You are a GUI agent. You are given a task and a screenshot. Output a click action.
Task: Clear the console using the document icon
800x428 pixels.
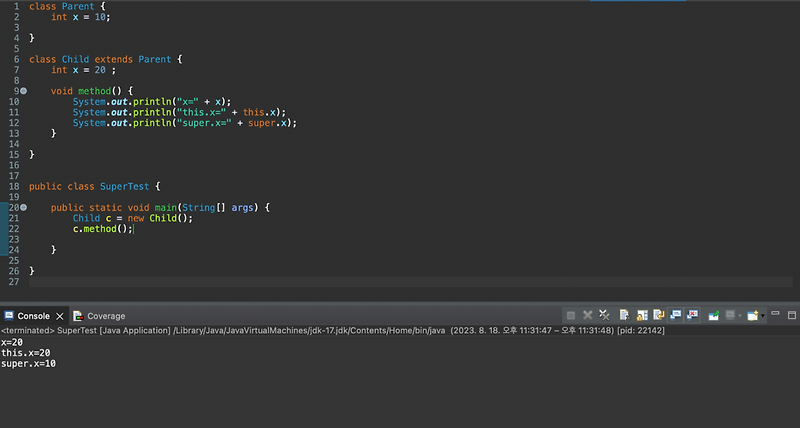pyautogui.click(x=624, y=315)
